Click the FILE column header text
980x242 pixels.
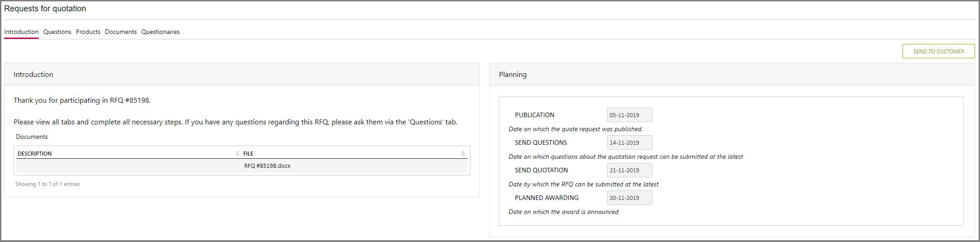[248, 154]
